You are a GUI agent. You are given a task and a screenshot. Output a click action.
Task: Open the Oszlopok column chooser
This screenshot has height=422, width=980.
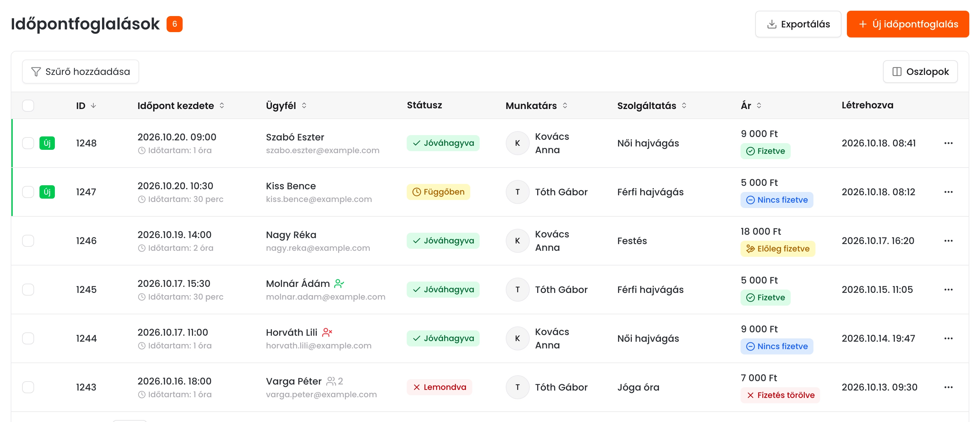point(920,72)
